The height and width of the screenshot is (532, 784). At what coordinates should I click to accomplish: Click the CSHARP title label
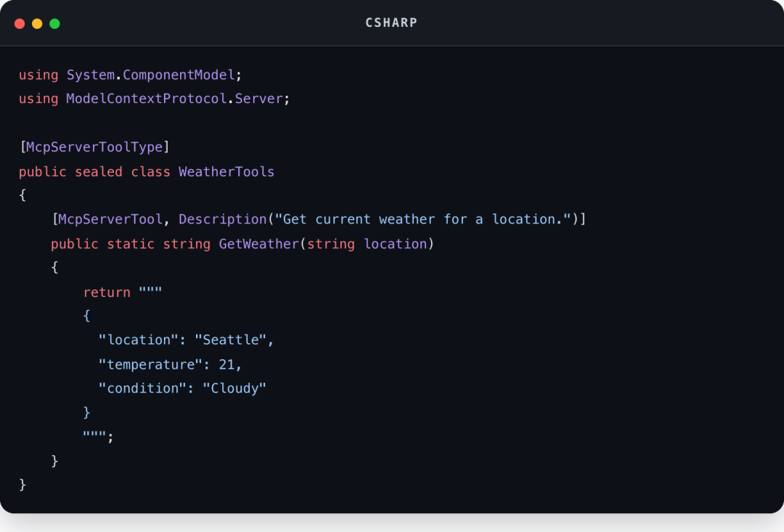pos(391,23)
